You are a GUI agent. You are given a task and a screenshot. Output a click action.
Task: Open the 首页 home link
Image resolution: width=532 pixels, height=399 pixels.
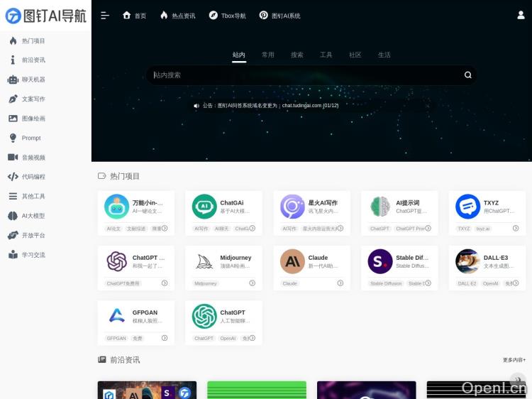point(134,16)
